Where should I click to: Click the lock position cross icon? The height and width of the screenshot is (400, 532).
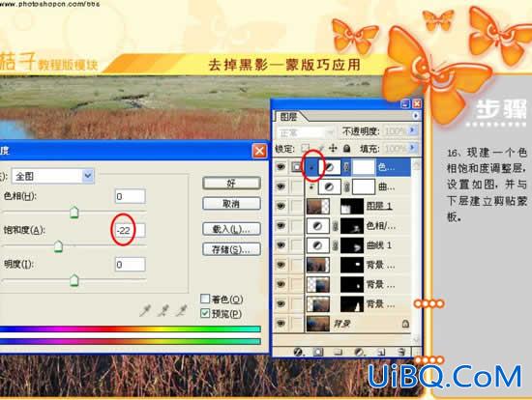[x=333, y=148]
